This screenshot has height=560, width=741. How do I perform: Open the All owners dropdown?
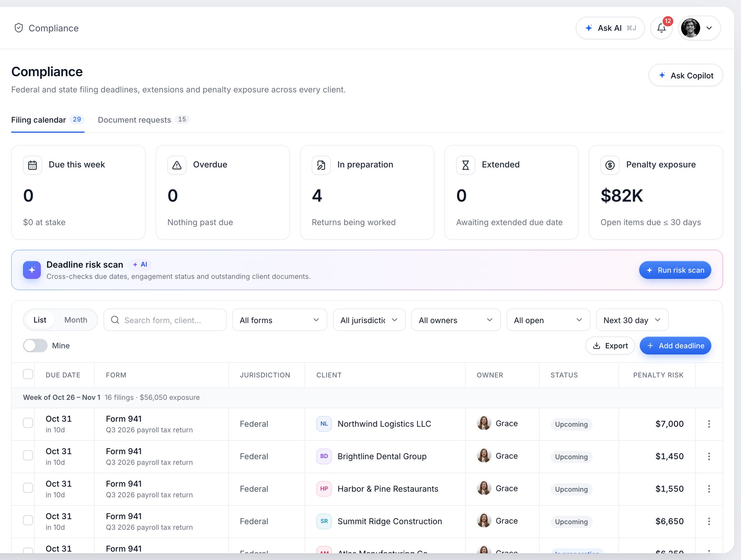(456, 320)
